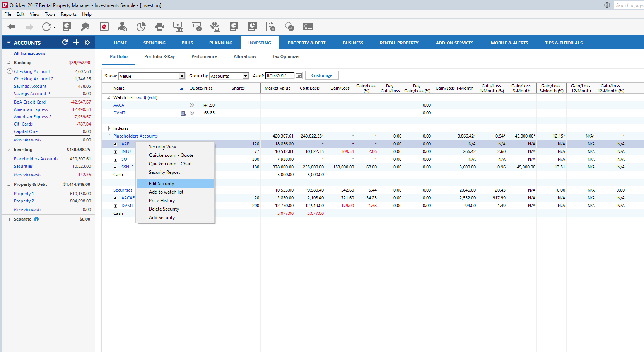Choose Edit Security from context menu
The width and height of the screenshot is (644, 352).
point(161,184)
